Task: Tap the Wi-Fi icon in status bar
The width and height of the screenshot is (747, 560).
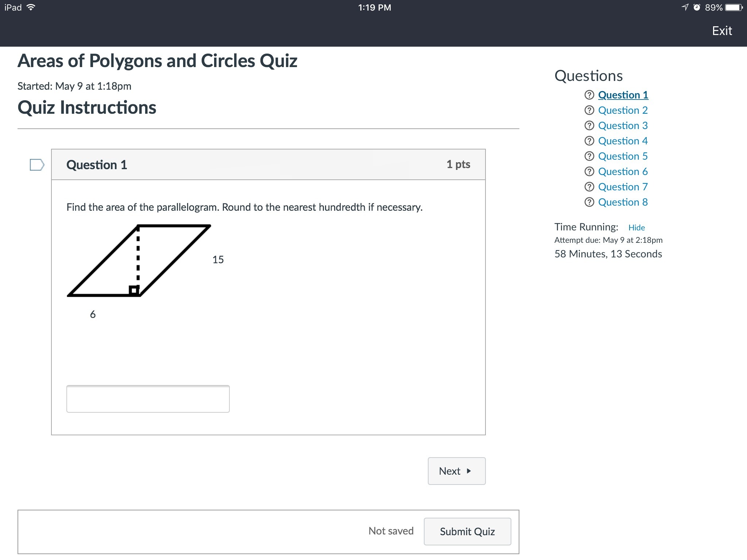Action: tap(31, 7)
